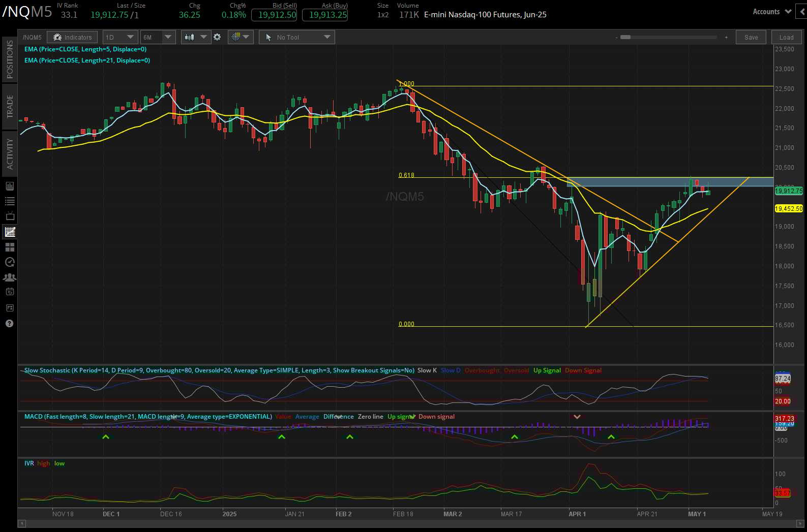807x532 pixels.
Task: Open the drawing tools dropdown arrow
Action: [x=247, y=37]
